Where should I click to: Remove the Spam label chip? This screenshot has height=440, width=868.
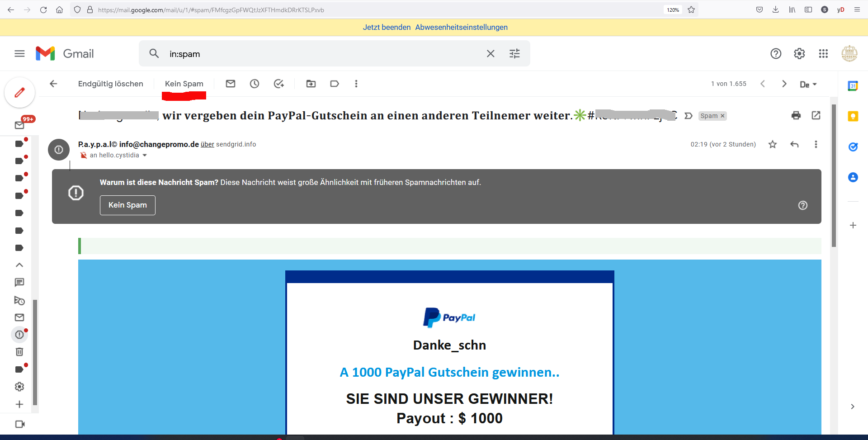[722, 116]
